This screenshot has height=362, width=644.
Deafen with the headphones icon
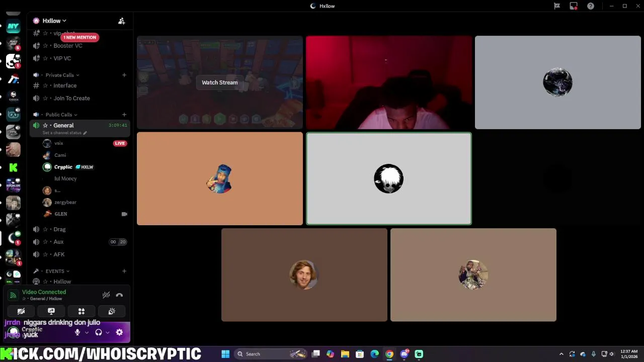click(x=99, y=332)
